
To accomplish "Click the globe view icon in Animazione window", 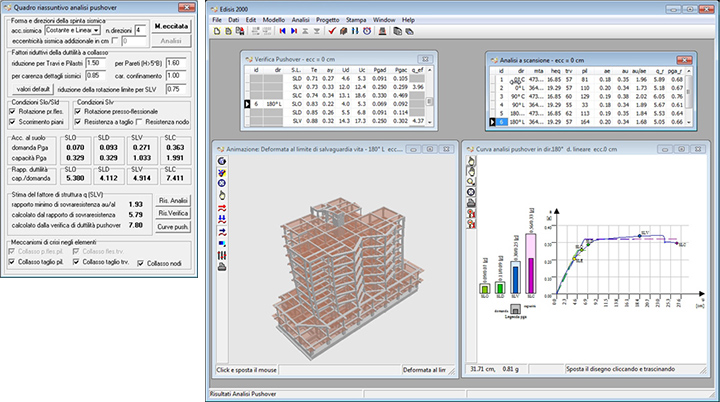I will coord(222,161).
